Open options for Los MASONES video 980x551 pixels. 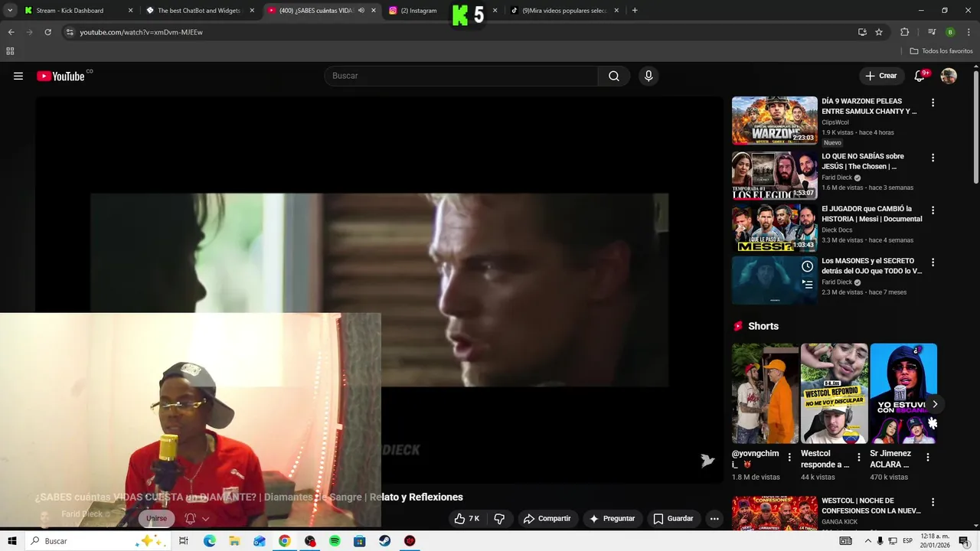click(933, 262)
